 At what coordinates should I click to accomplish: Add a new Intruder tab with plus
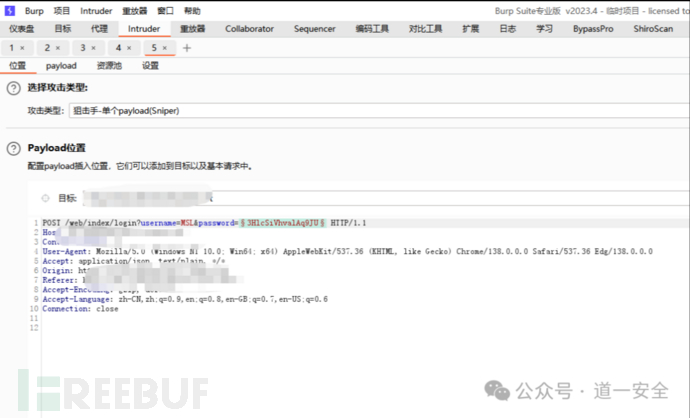[x=187, y=48]
